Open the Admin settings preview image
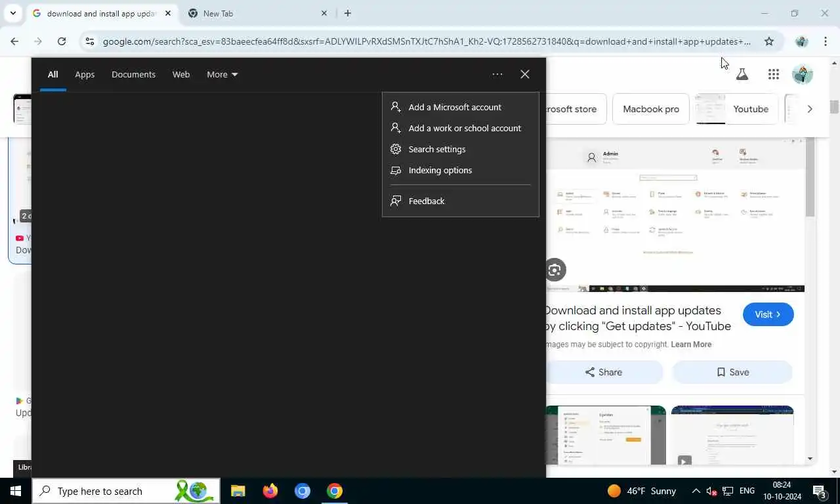The height and width of the screenshot is (504, 840). [675, 215]
